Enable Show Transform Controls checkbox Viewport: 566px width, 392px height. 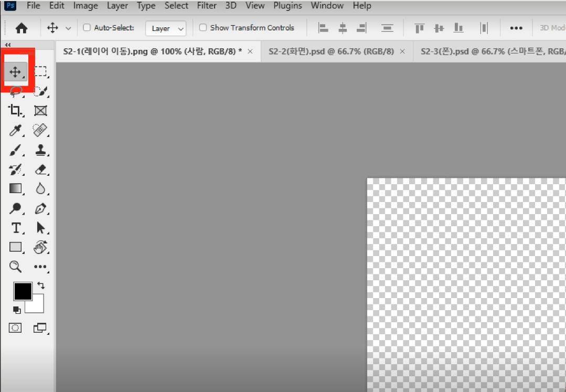pyautogui.click(x=203, y=27)
